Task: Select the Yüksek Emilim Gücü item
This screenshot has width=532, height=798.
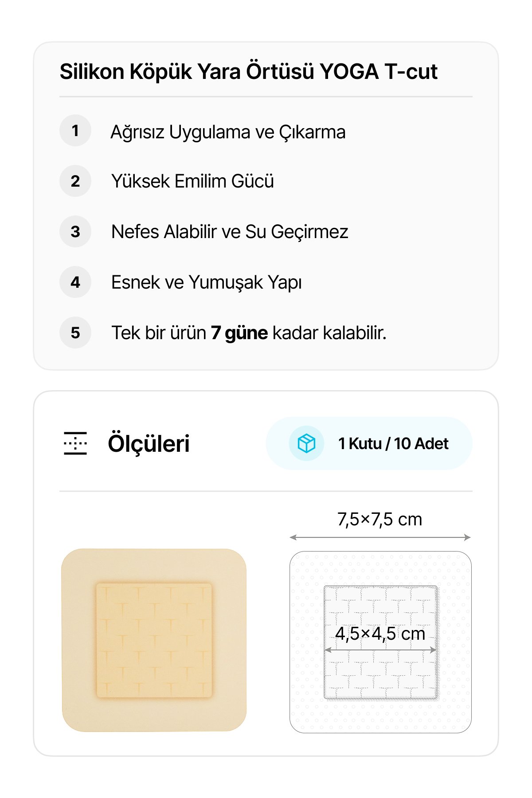Action: pyautogui.click(x=192, y=181)
